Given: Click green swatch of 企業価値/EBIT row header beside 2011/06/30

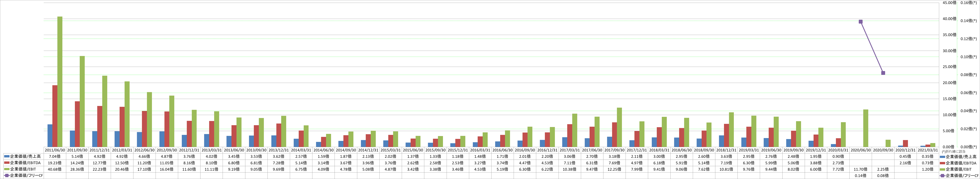Looking at the screenshot, I should click(7, 169).
